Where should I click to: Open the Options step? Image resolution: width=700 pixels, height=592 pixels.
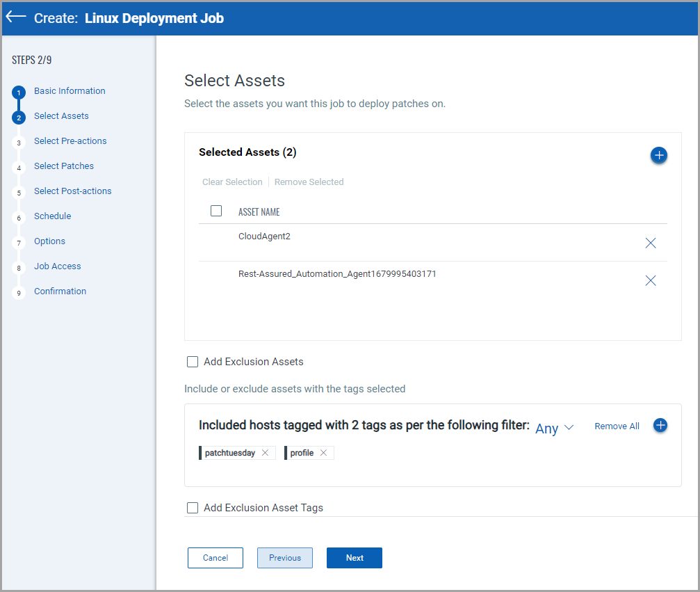[49, 241]
